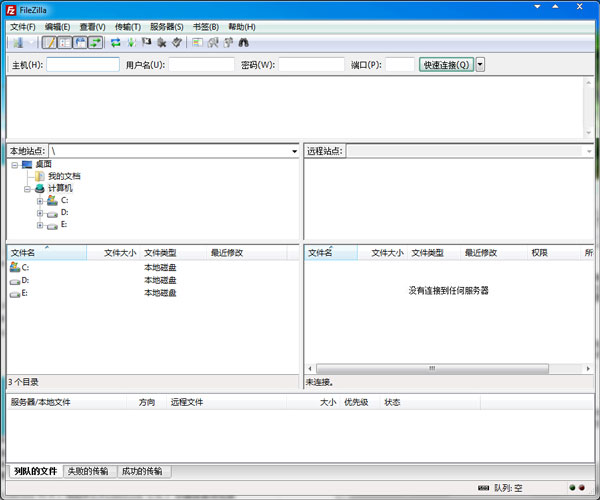Screen dimensions: 600x500
Task: Sort local files by 文件名 column
Action: coord(47,252)
